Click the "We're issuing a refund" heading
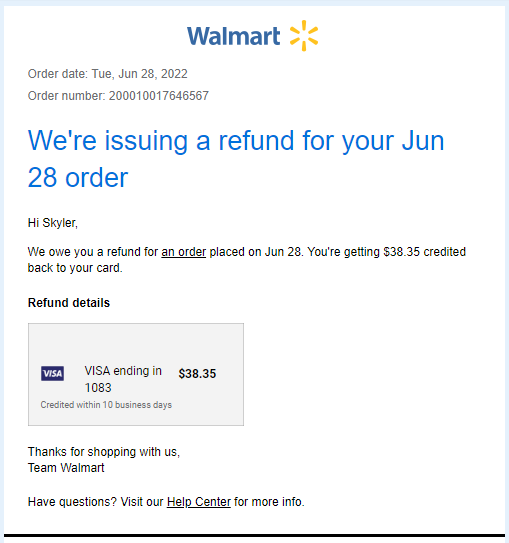The width and height of the screenshot is (509, 543). (x=236, y=159)
